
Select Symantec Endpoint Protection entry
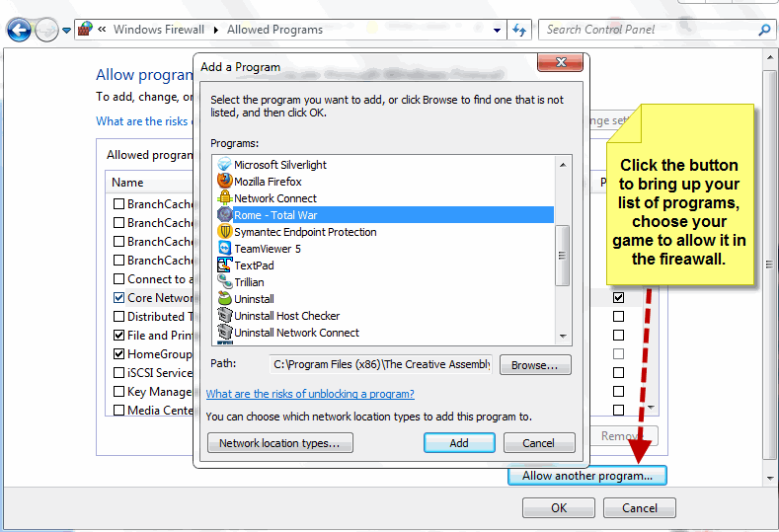click(x=384, y=232)
